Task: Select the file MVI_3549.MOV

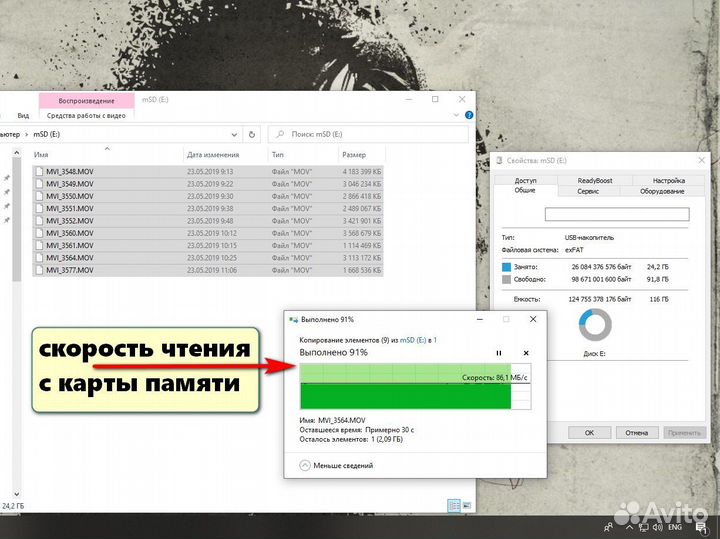Action: [x=208, y=184]
